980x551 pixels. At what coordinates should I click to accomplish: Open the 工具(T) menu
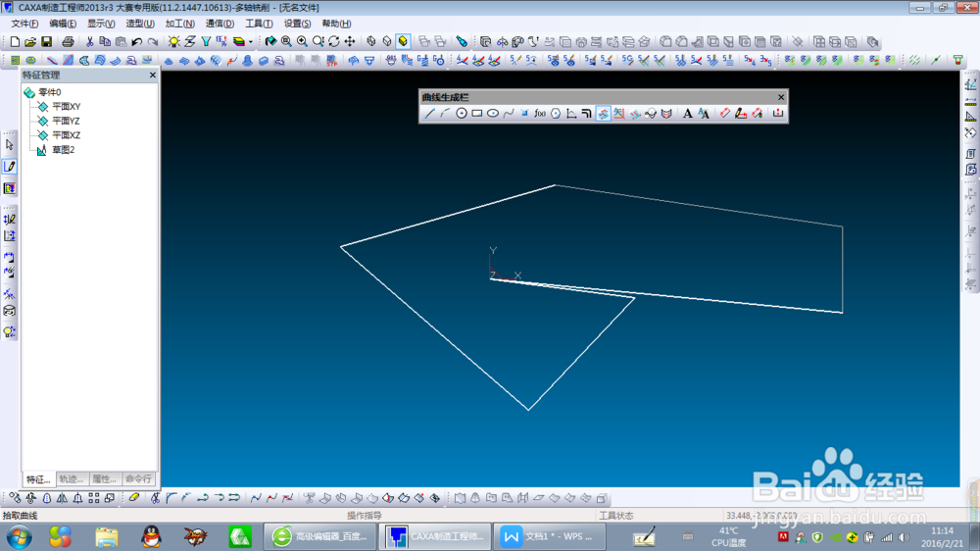coord(259,24)
